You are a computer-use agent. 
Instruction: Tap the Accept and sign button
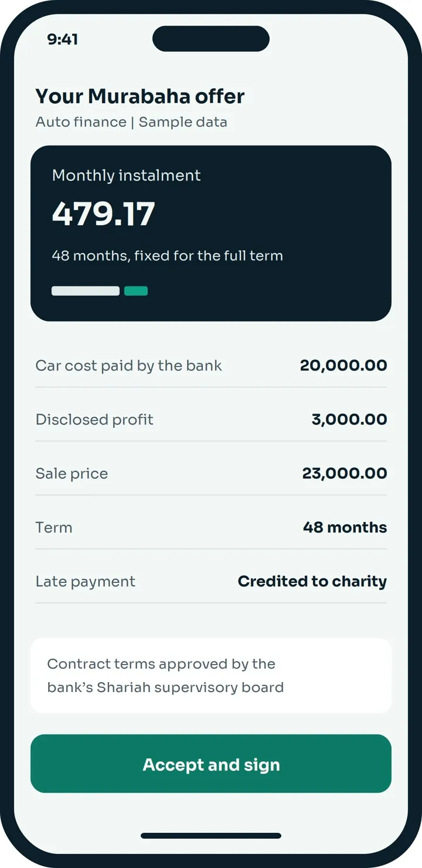[211, 764]
